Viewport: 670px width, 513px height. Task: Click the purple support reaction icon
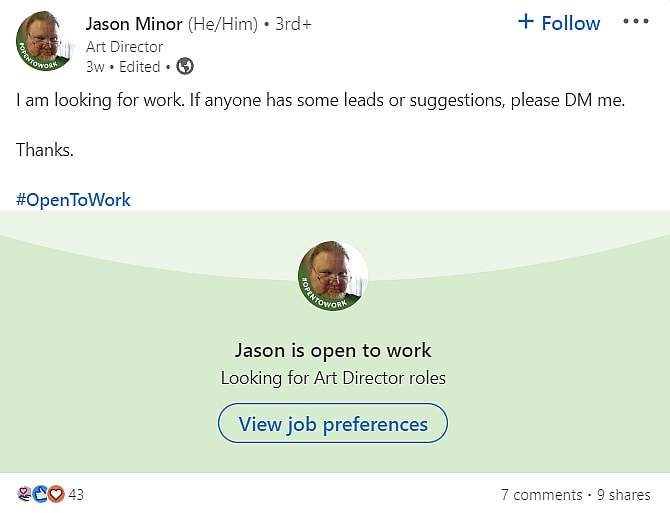click(x=25, y=494)
